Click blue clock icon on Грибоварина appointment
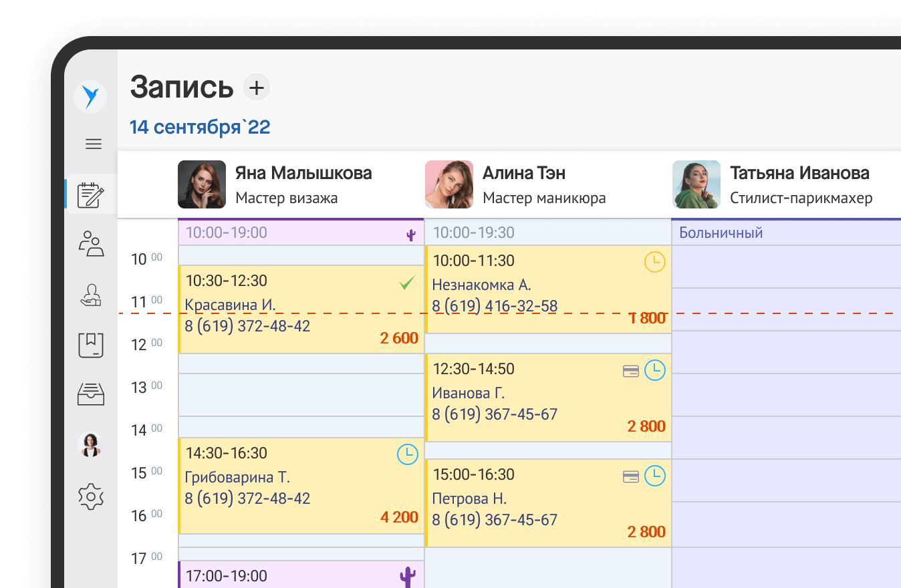The image size is (901, 588). (407, 454)
